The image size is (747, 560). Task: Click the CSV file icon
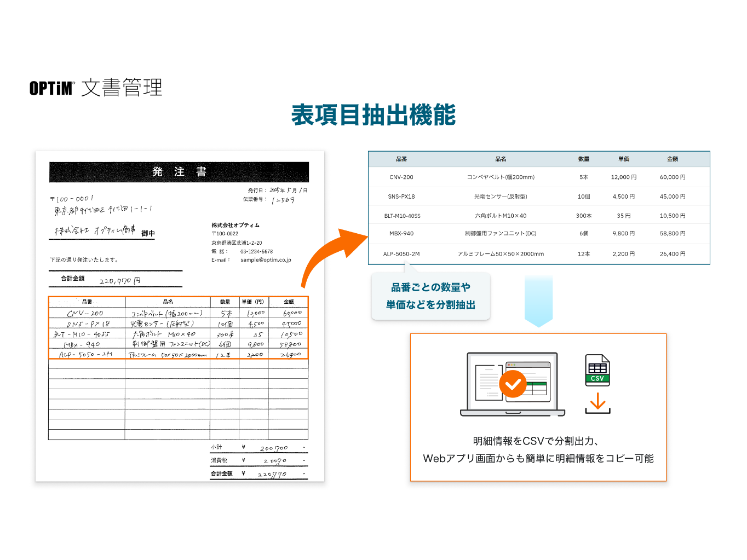(597, 370)
